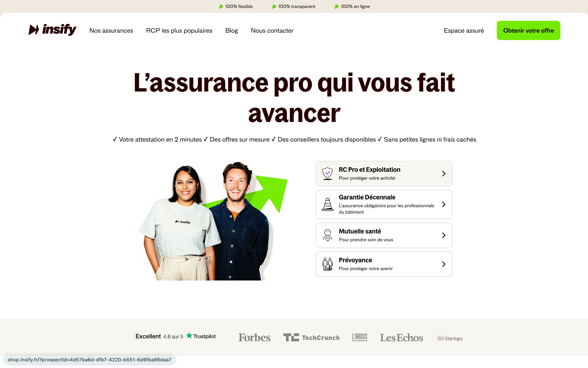Image resolution: width=588 pixels, height=368 pixels.
Task: Open the Mutuelle santé chevron arrow
Action: [x=444, y=235]
